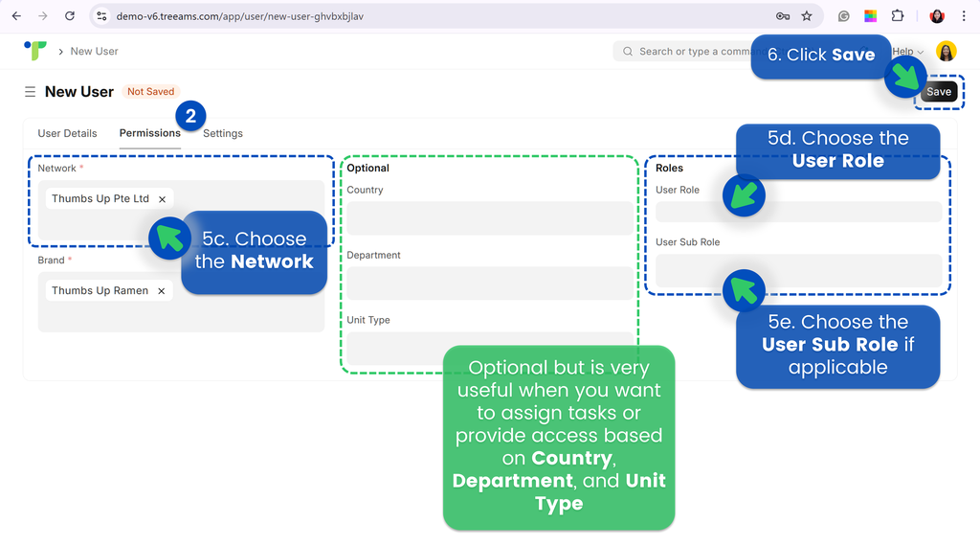Bookmark this page with star icon

[807, 16]
